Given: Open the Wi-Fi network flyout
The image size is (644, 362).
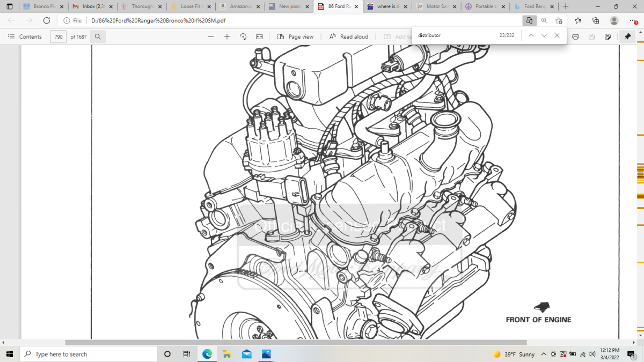Looking at the screenshot, I should pos(582,354).
